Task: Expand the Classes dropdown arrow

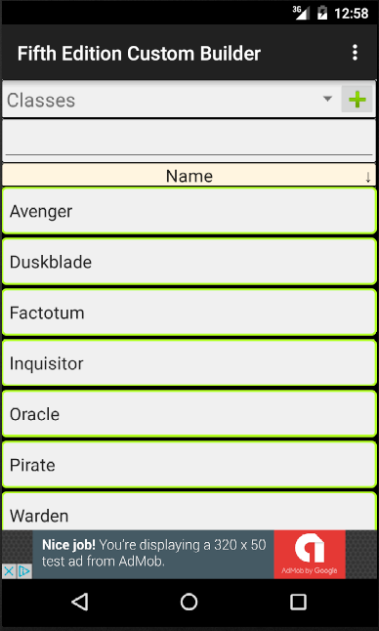Action: 328,99
